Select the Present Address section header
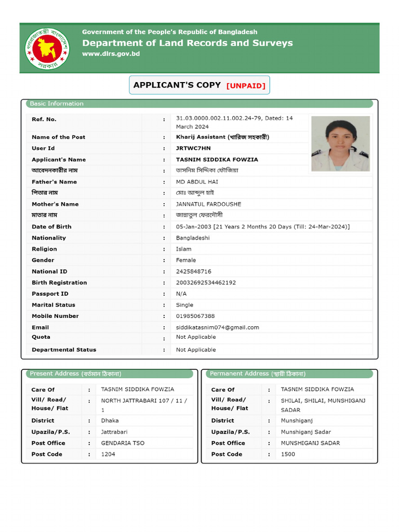The height and width of the screenshot is (532, 399). click(110, 374)
